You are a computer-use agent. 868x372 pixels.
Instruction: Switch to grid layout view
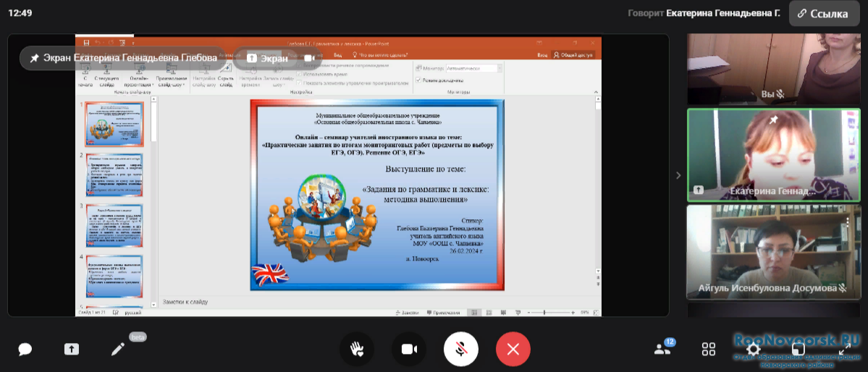(x=709, y=350)
